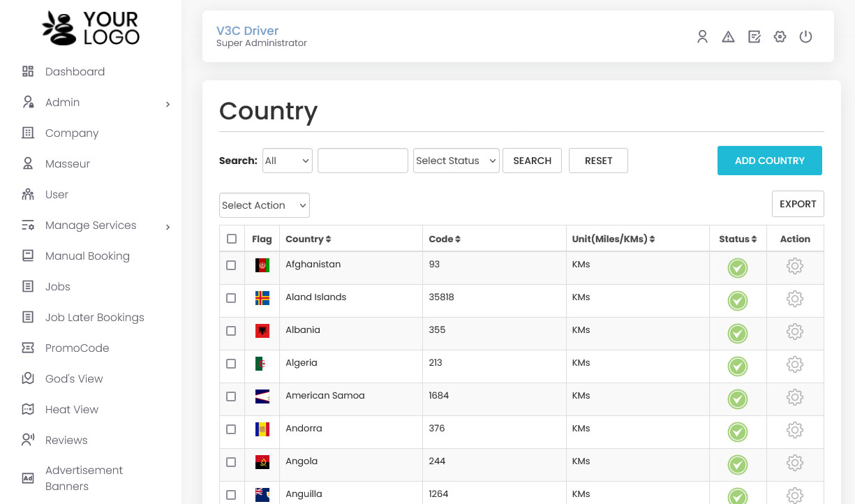Screen dimensions: 855x504
Task: Open the edit note icon in the header
Action: click(754, 37)
